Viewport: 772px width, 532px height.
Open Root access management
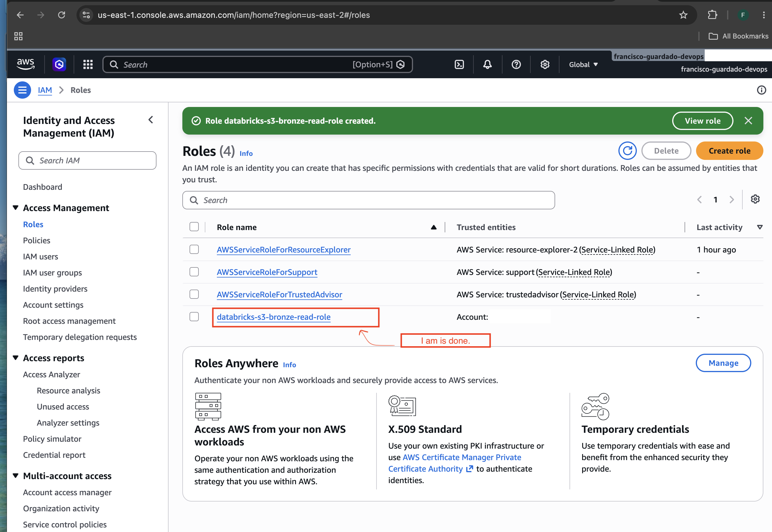click(x=69, y=321)
